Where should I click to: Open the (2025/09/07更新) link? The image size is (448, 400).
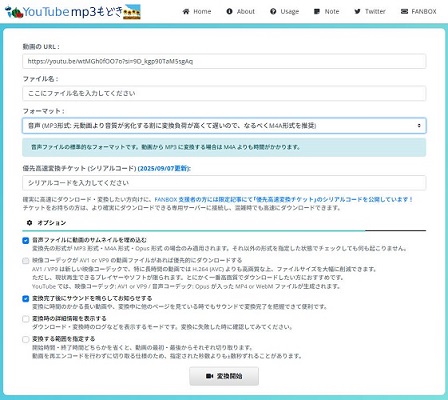click(164, 168)
